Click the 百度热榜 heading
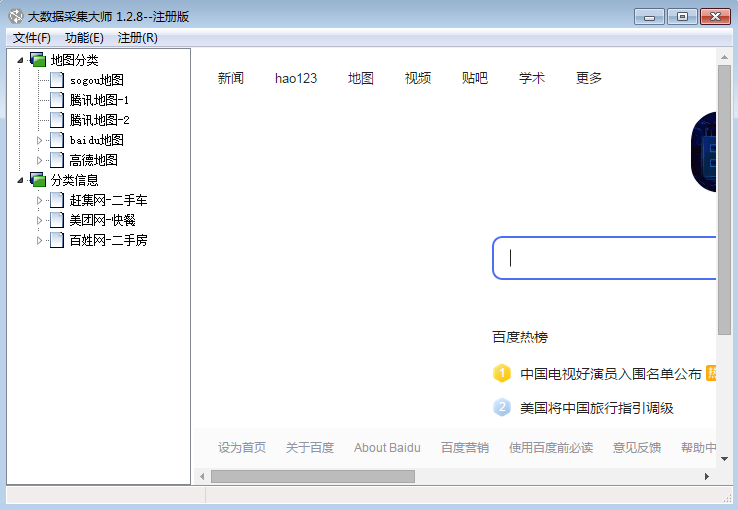Screen dimensions: 738x510 [520, 337]
